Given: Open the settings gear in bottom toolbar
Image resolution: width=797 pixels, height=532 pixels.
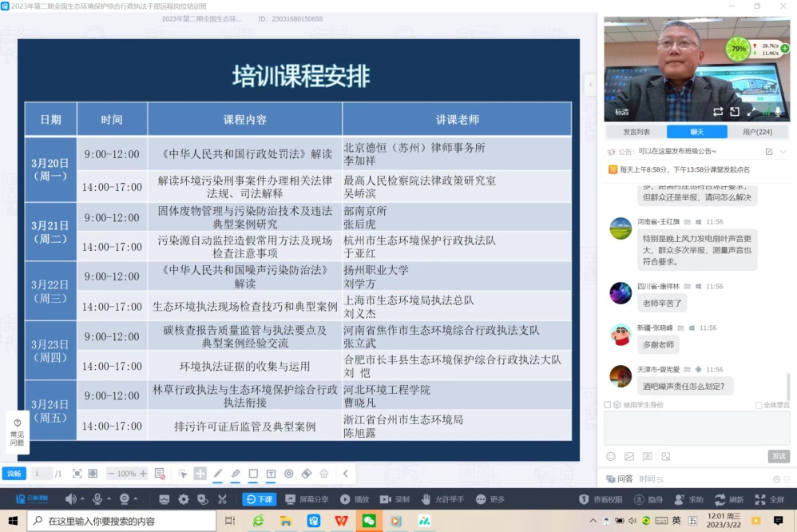Looking at the screenshot, I should (184, 499).
